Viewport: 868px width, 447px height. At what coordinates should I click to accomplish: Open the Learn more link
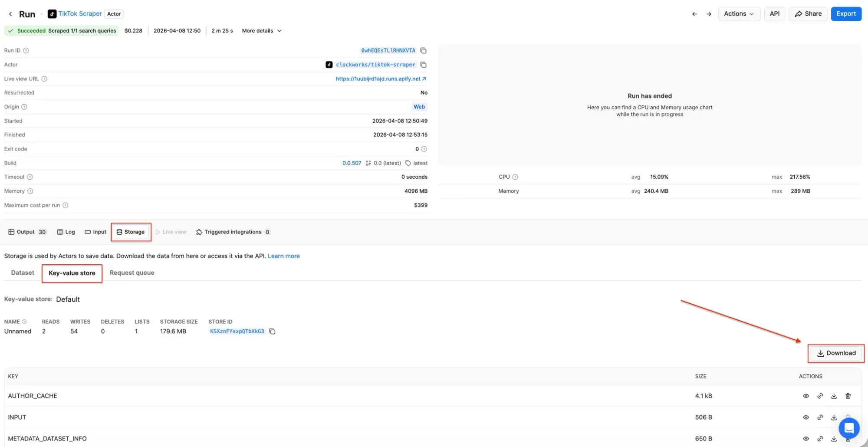(x=283, y=256)
